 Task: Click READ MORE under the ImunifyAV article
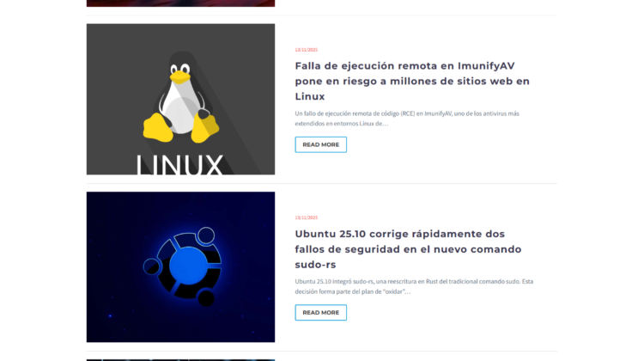[x=321, y=144]
